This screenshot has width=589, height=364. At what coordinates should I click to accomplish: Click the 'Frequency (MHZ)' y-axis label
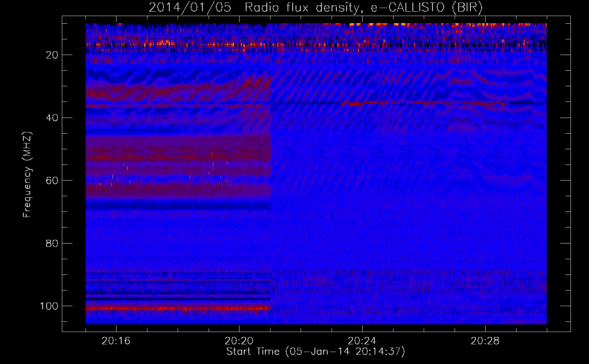coord(27,175)
